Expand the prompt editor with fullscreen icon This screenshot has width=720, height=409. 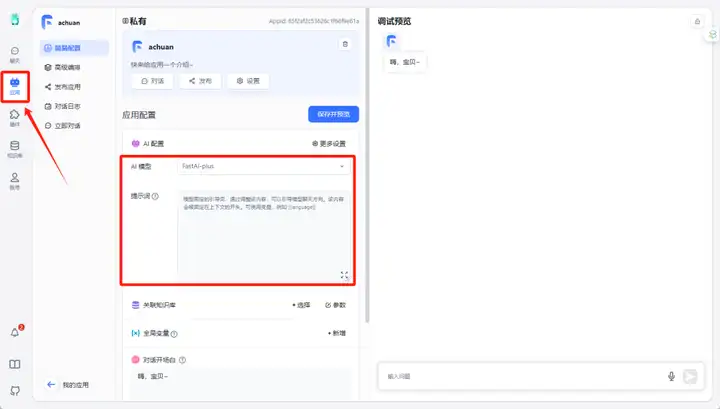click(x=344, y=275)
